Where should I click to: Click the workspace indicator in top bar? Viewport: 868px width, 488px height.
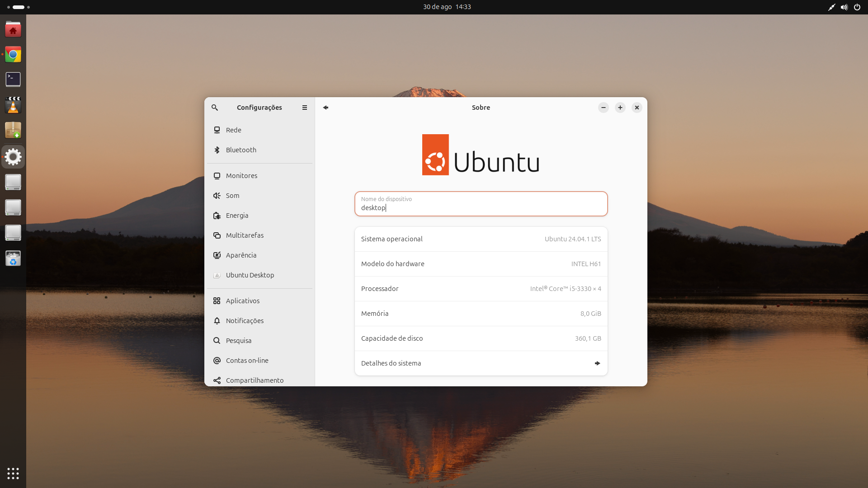[19, 7]
